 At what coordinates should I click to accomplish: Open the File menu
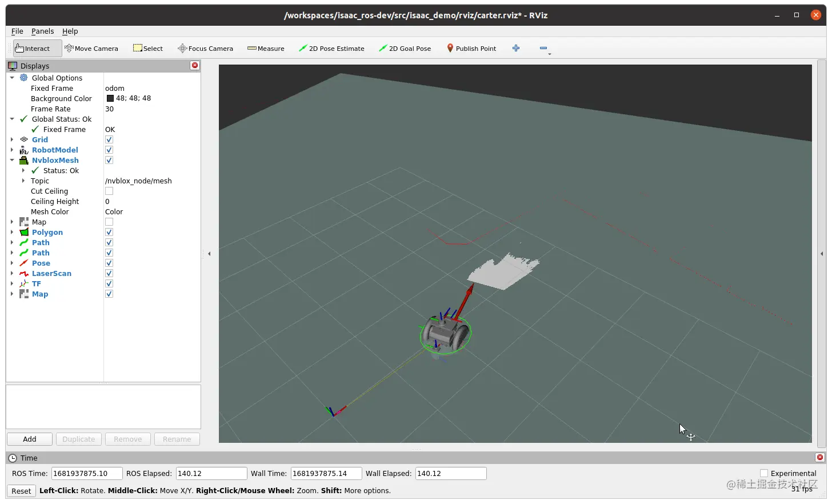click(x=17, y=31)
